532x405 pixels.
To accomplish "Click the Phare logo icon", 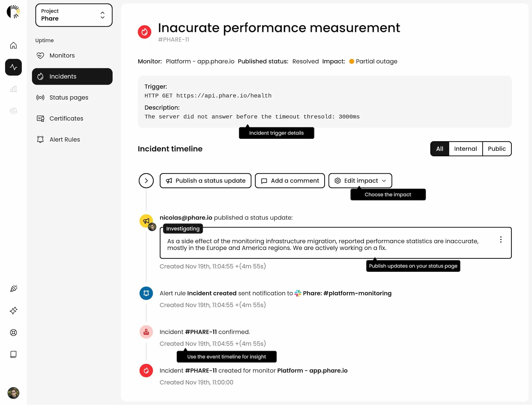I will (x=13, y=12).
